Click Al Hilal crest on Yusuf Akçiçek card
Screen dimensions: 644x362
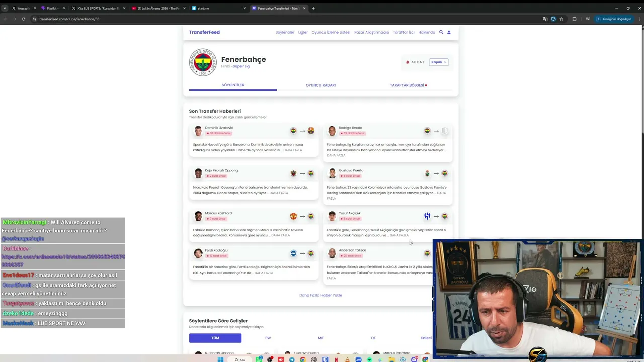[427, 216]
